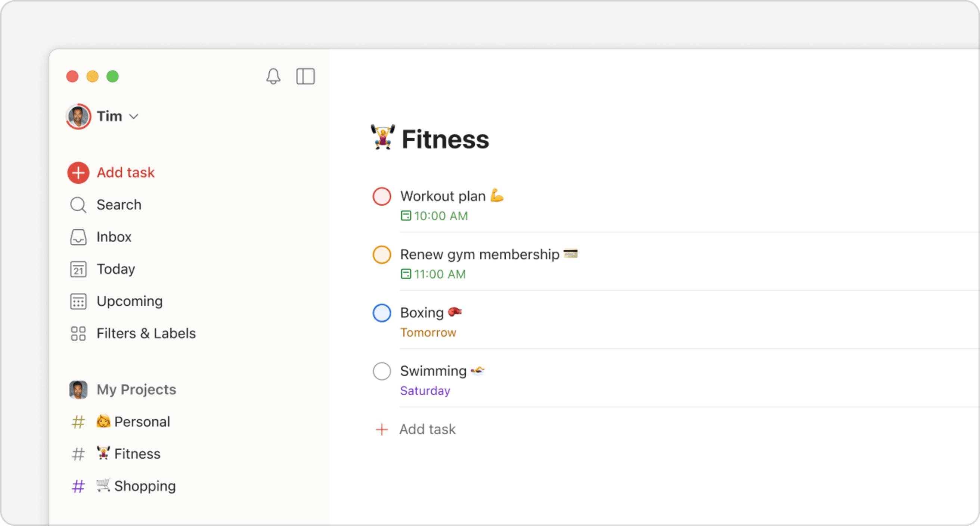Open Filters & Labels grid icon
This screenshot has height=526, width=980.
78,333
